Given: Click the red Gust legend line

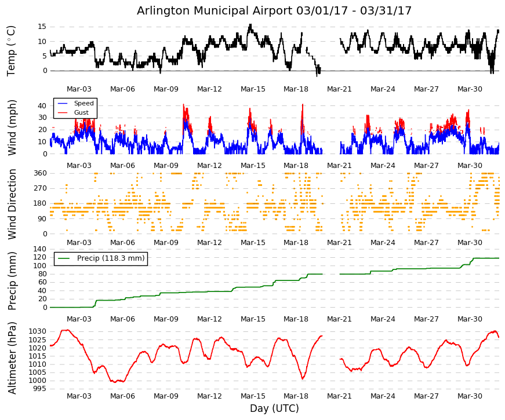Looking at the screenshot, I should tap(62, 112).
